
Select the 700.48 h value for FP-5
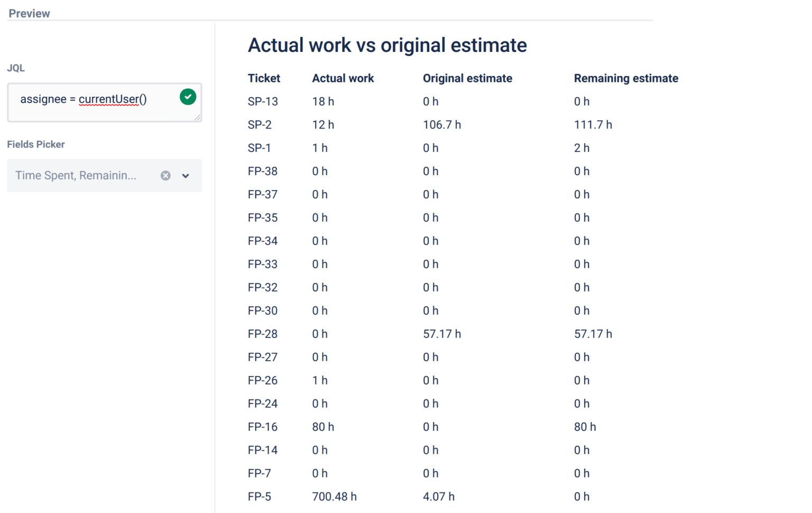pos(334,496)
